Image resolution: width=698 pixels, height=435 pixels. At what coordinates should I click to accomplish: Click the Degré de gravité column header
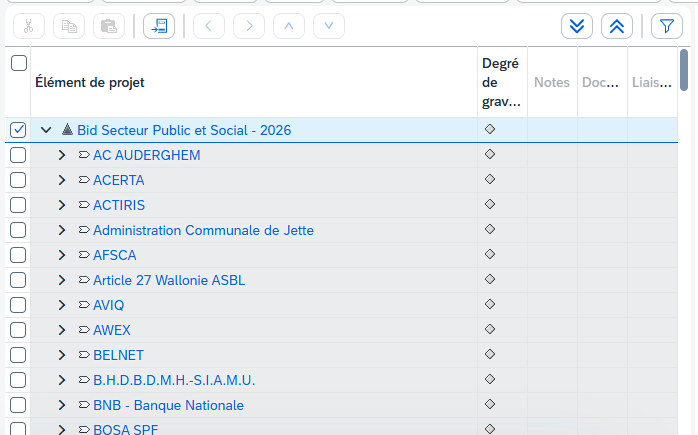point(501,82)
